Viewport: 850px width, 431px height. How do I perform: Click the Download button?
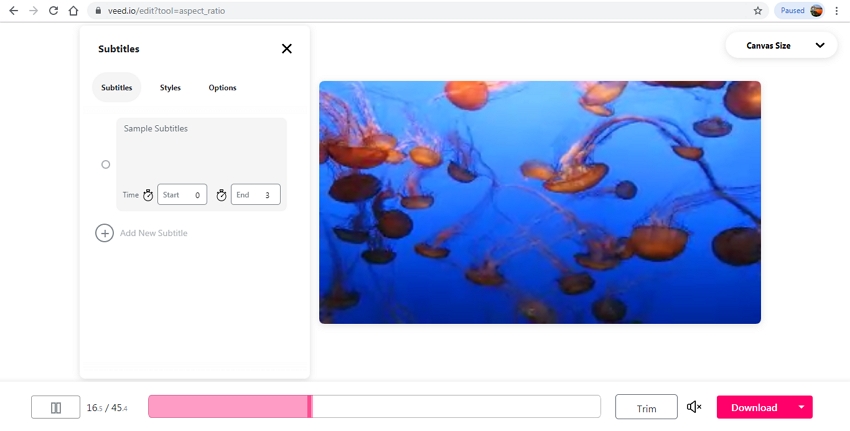754,407
